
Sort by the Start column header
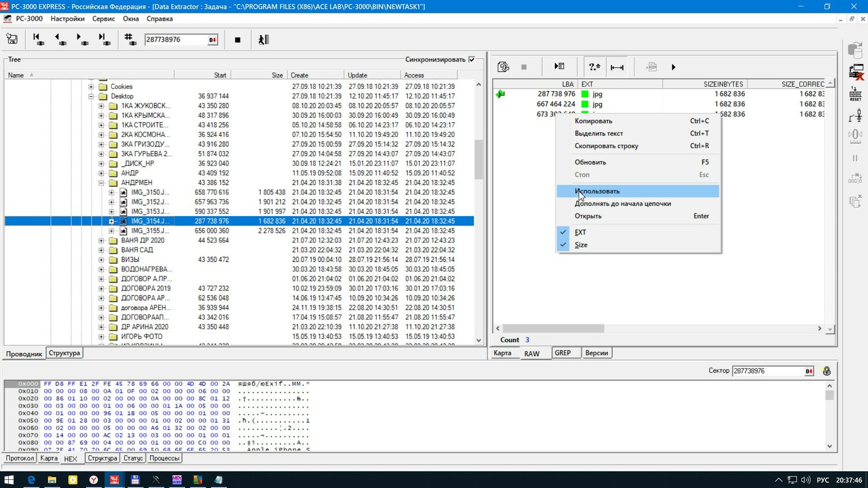tap(203, 75)
